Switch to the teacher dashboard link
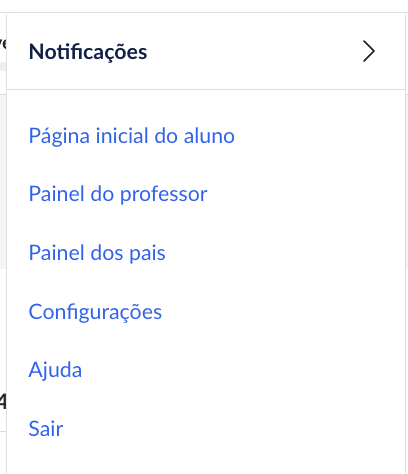Viewport: 408px width, 474px height. pyautogui.click(x=118, y=194)
